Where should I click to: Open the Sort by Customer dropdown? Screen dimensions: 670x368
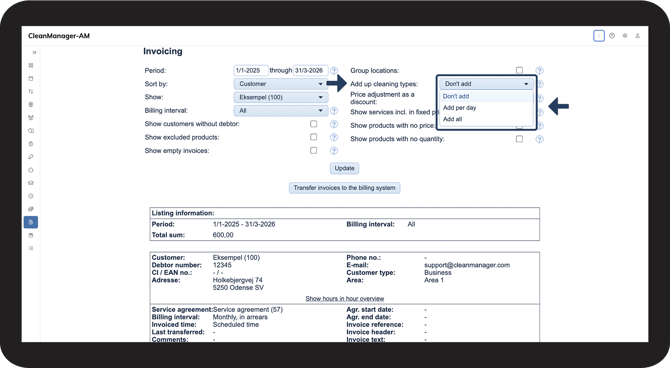(281, 84)
